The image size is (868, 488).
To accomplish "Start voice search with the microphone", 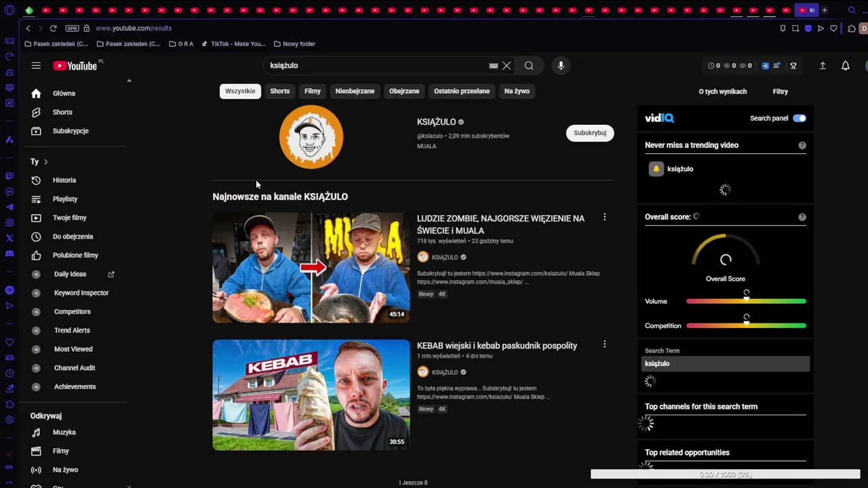I will point(561,66).
